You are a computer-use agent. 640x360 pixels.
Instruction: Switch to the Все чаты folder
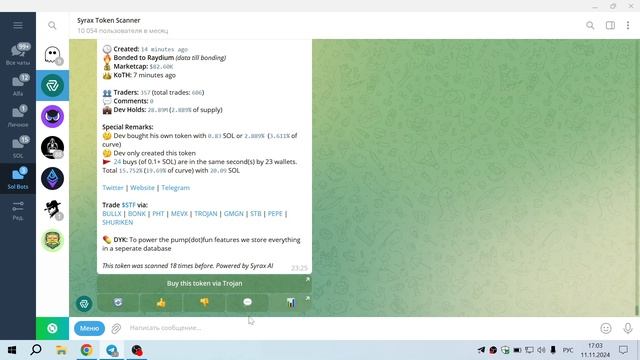pyautogui.click(x=18, y=54)
